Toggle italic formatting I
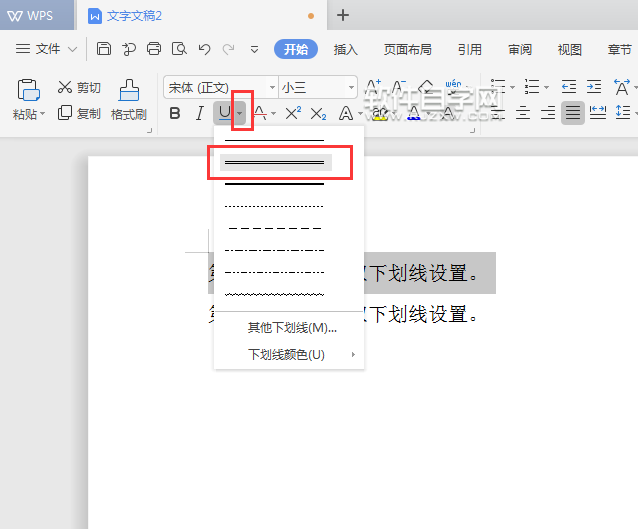This screenshot has width=638, height=529. point(199,113)
